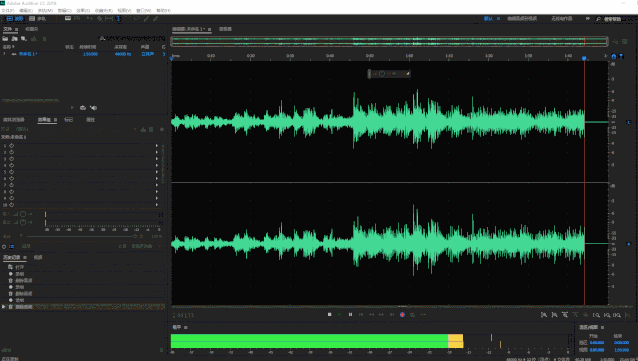
Task: Expand effect list arrow for slot 2
Action: click(x=157, y=152)
